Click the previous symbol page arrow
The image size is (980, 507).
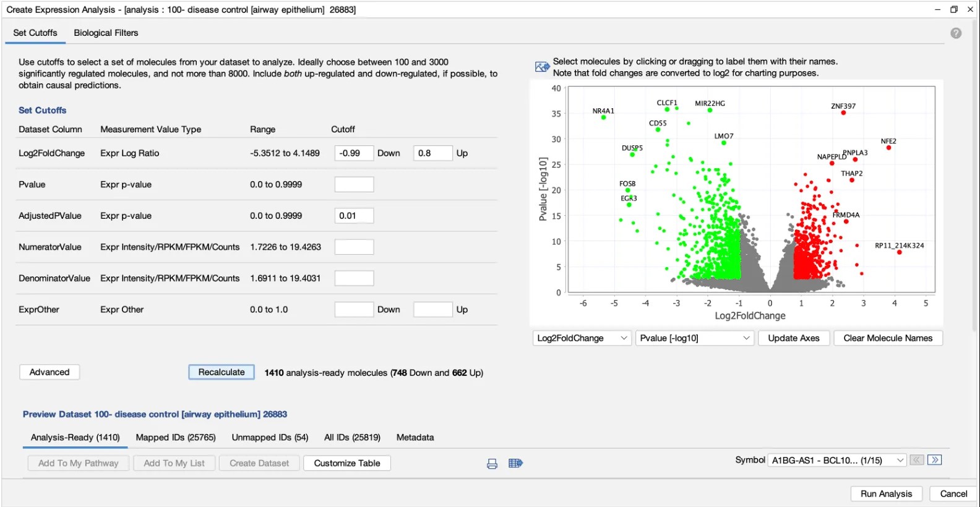[917, 460]
